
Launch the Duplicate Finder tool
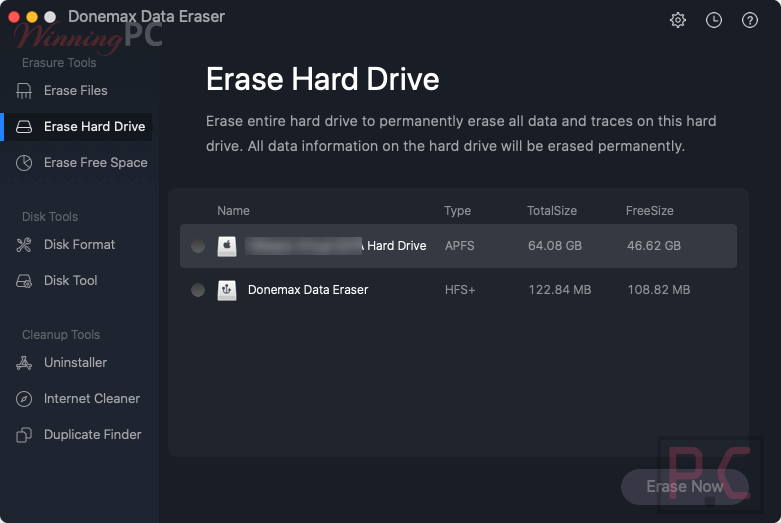(93, 435)
